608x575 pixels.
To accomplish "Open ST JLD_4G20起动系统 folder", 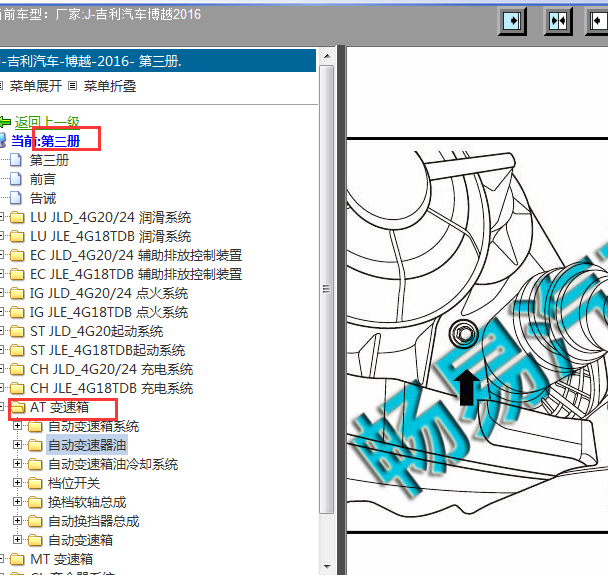I will [97, 331].
